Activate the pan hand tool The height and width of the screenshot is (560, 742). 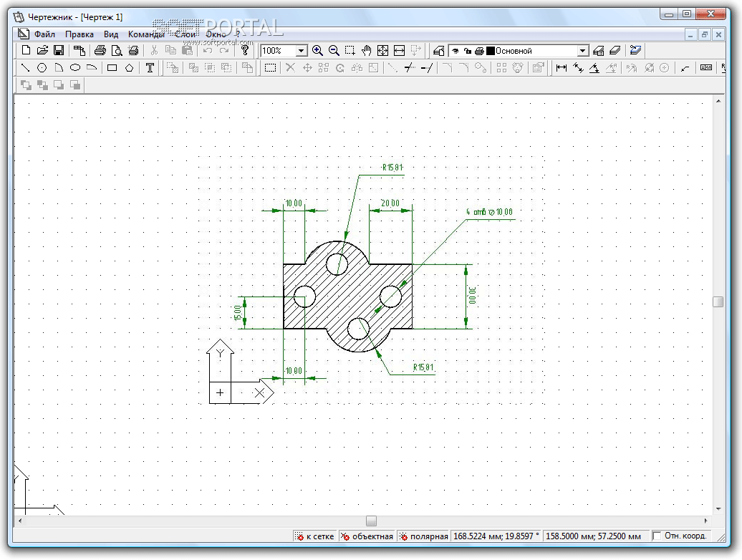[x=366, y=50]
